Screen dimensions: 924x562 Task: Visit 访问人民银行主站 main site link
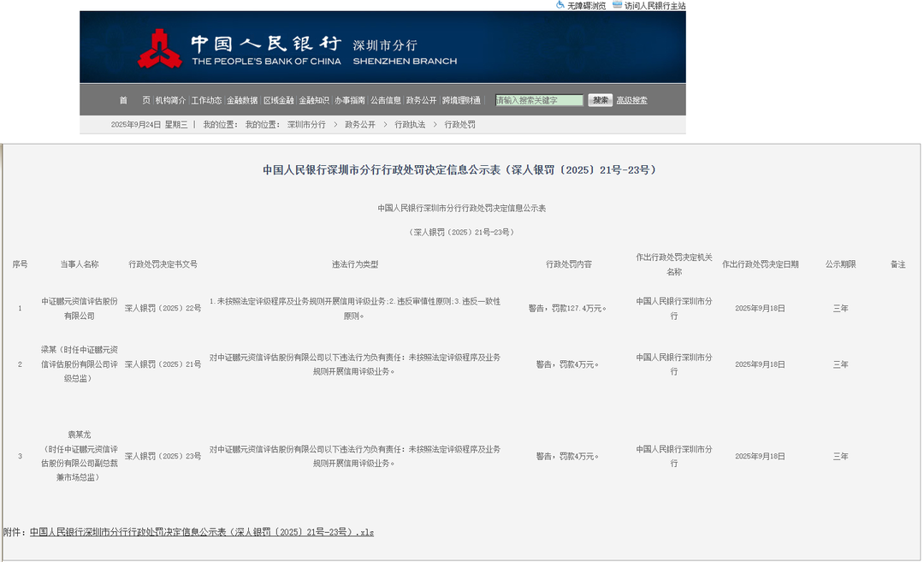tap(654, 6)
